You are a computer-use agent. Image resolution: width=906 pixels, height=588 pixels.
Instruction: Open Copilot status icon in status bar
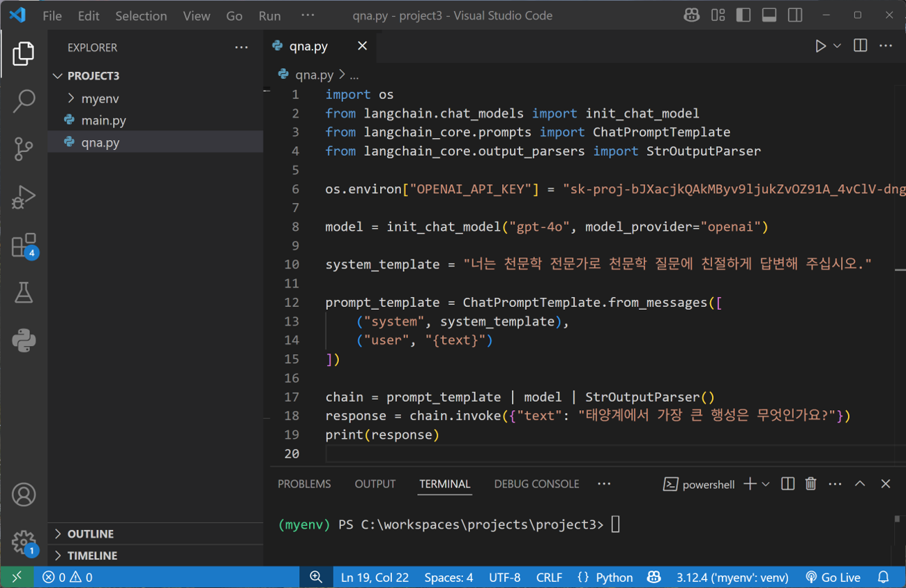click(x=654, y=577)
